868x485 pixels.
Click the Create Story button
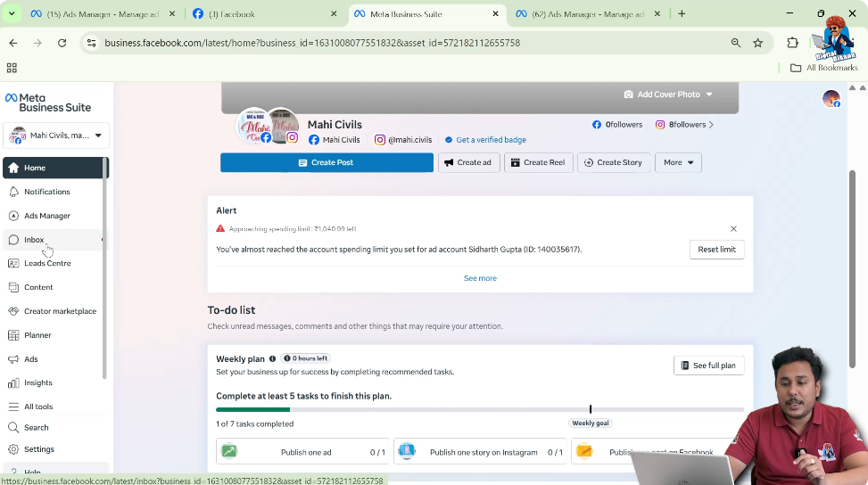click(614, 162)
